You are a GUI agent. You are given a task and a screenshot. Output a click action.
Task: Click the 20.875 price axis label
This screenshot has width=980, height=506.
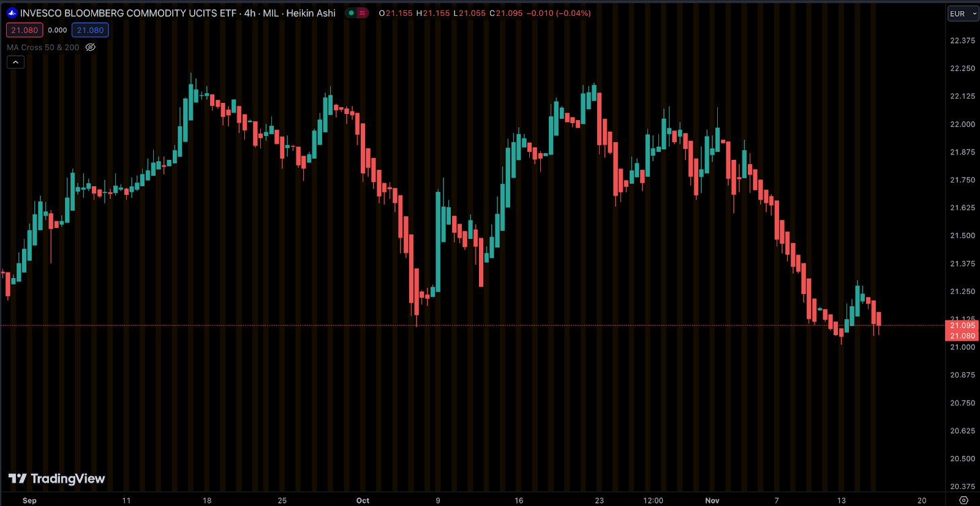tap(962, 375)
